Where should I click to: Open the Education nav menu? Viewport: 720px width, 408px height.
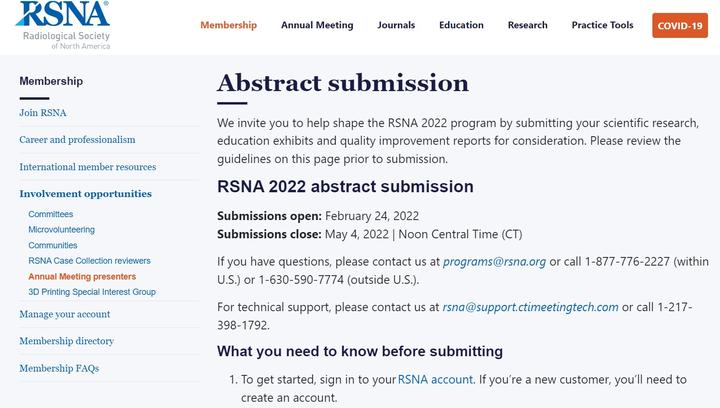pos(461,25)
